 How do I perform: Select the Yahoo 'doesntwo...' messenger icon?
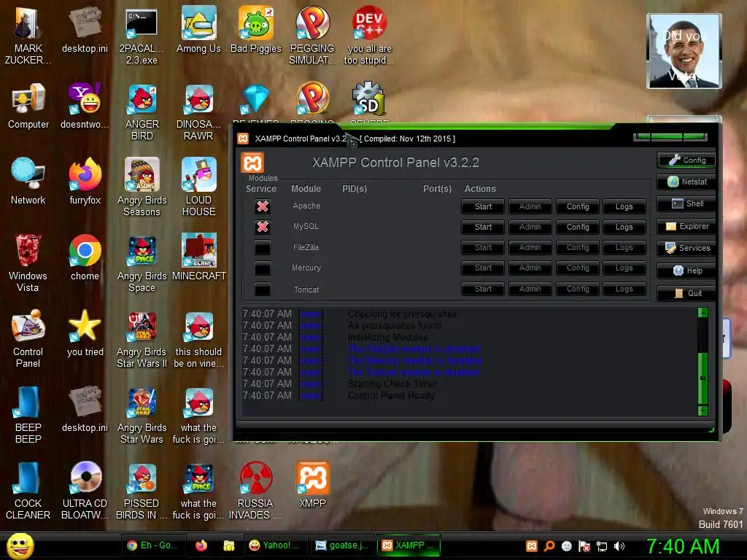pyautogui.click(x=85, y=106)
